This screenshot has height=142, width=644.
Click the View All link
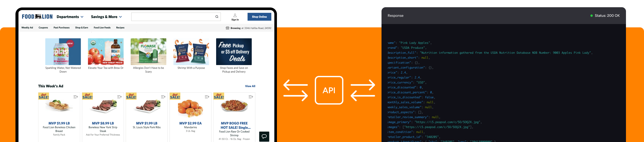pyautogui.click(x=250, y=86)
